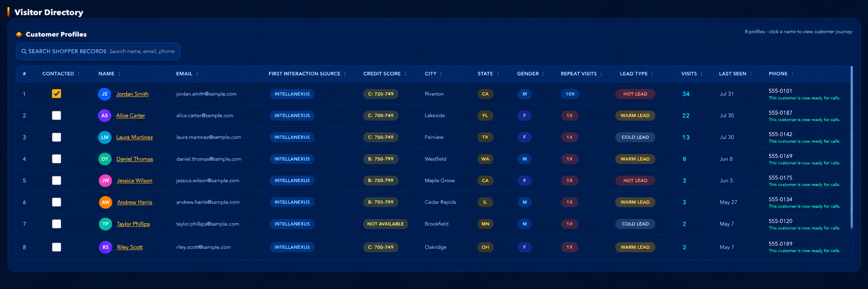The image size is (868, 289).
Task: Check the Contacted box for Laura Martinez
Action: point(56,137)
